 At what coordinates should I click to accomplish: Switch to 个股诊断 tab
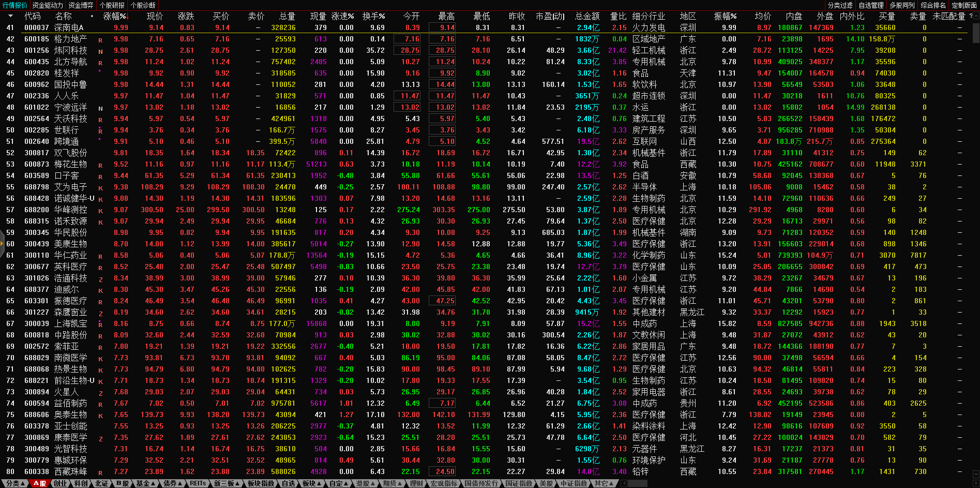point(143,5)
